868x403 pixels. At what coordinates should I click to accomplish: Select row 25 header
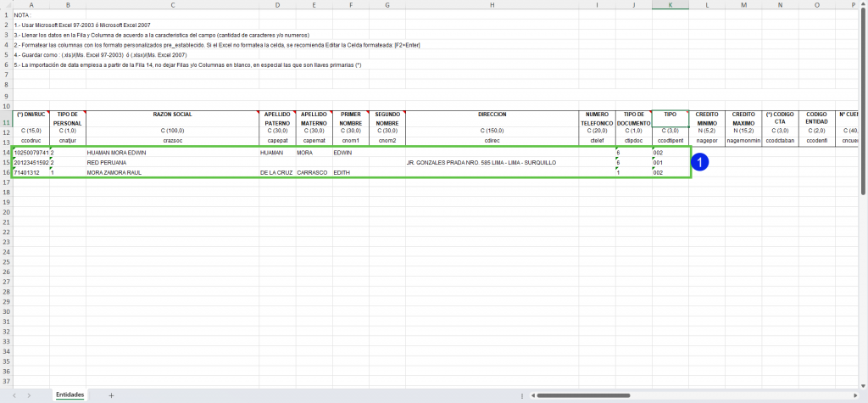[6, 261]
